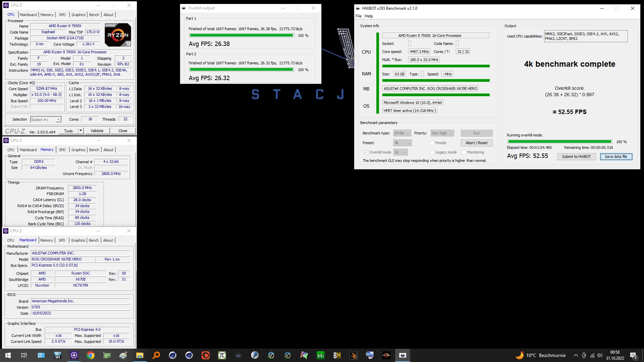Viewport: 644px width, 362px height.
Task: Open the Priority Very high dropdown
Action: pos(442,133)
